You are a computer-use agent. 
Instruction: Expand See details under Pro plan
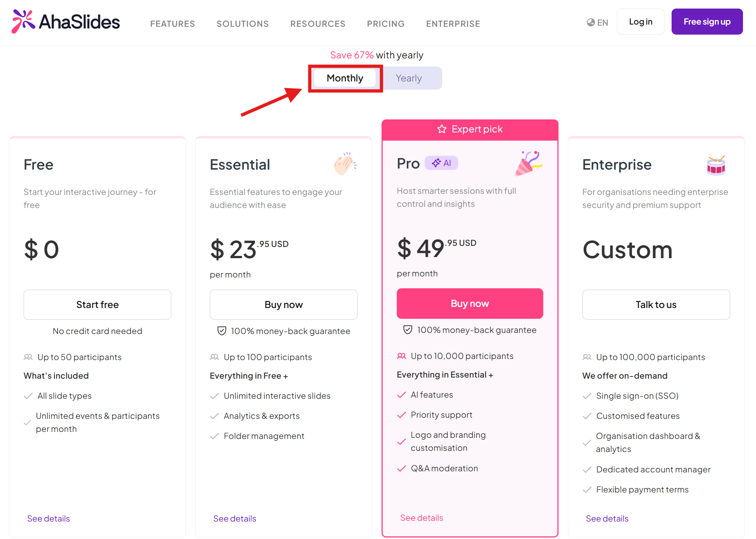(x=422, y=517)
